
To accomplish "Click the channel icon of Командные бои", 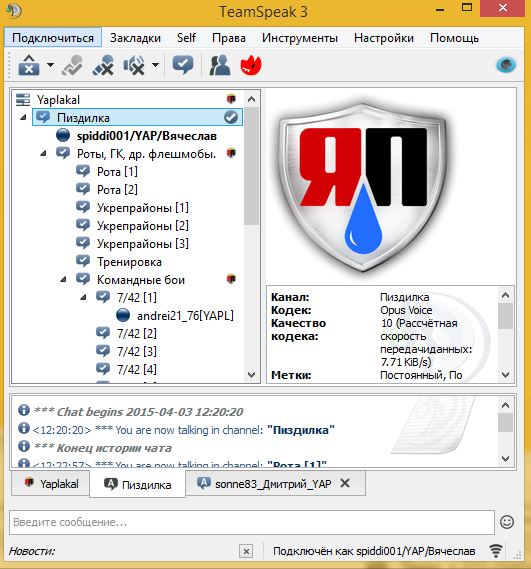I will [x=83, y=279].
